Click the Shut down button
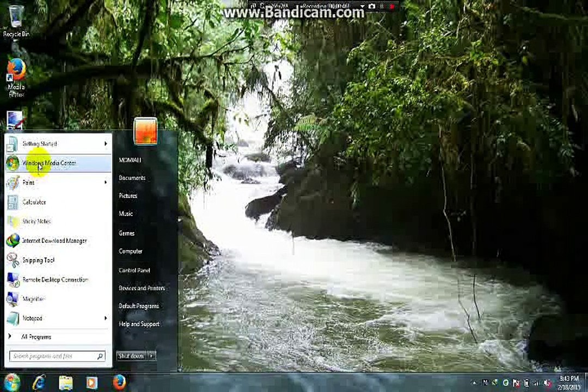The height and width of the screenshot is (392, 588). click(132, 356)
